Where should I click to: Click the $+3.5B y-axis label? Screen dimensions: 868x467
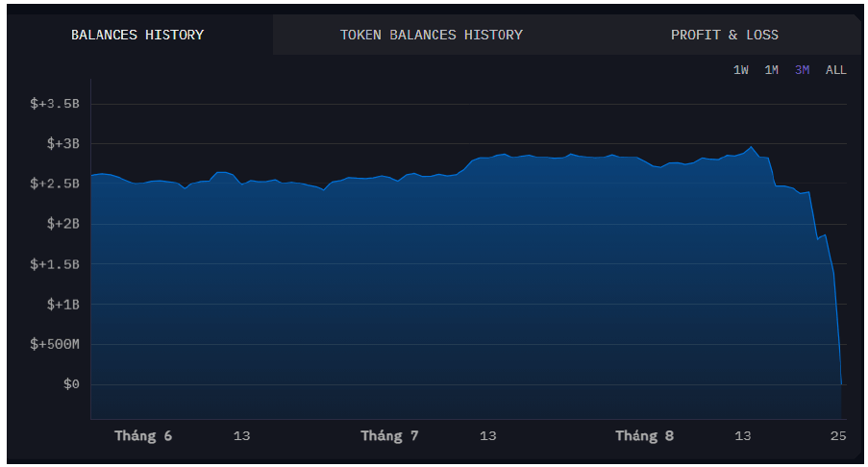pos(55,104)
